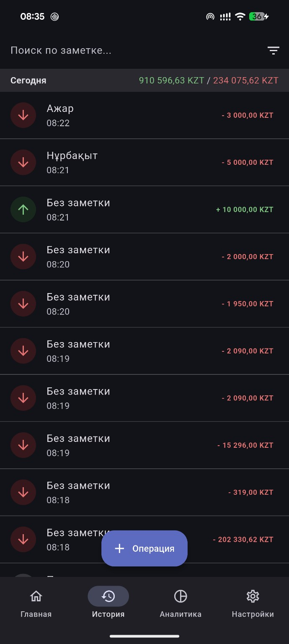
Task: Tap the gear Настройки icon
Action: click(253, 596)
